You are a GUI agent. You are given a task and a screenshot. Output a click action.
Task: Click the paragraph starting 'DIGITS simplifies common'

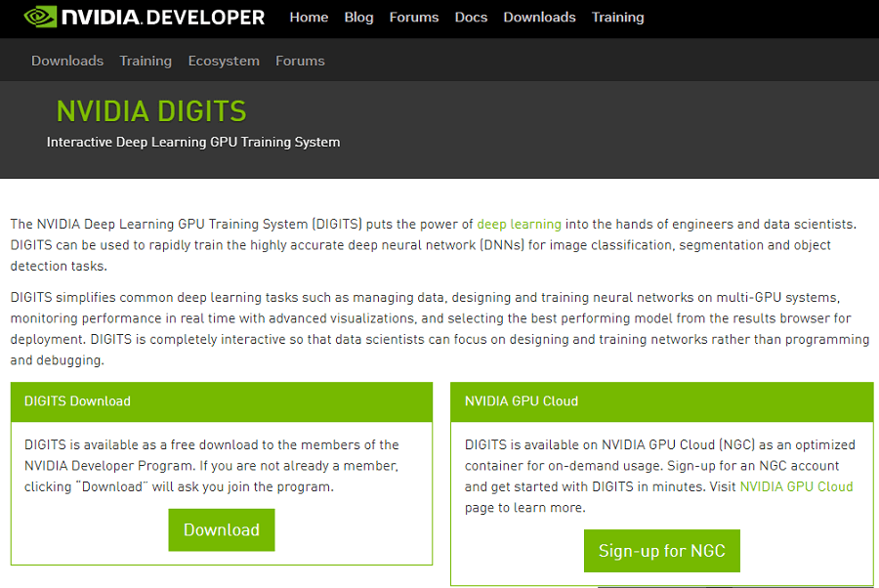[439, 328]
